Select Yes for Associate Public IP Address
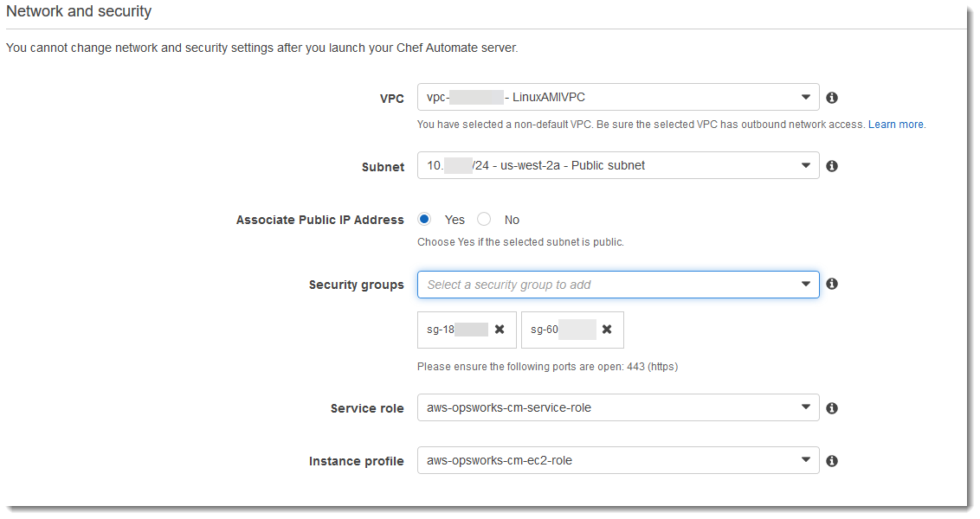 point(424,219)
